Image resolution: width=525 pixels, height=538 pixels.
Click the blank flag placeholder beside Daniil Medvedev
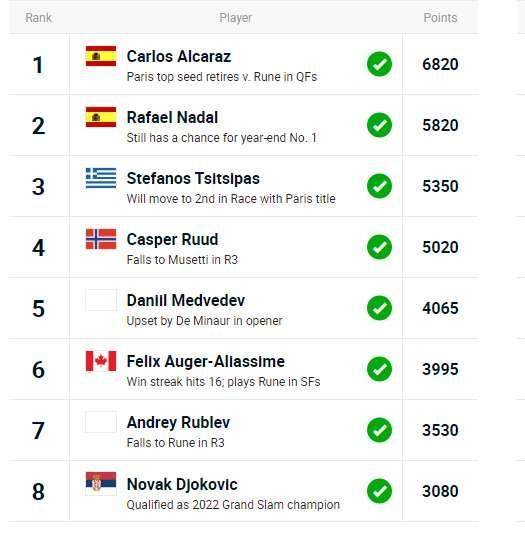point(101,300)
